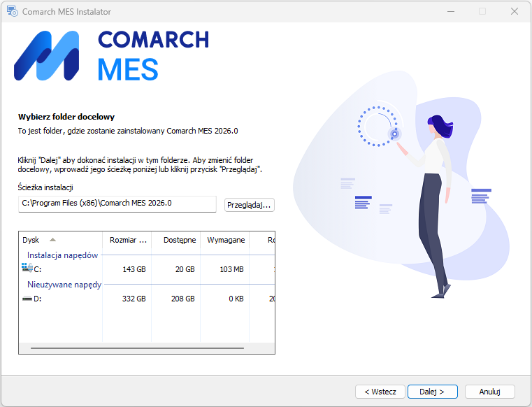Image resolution: width=532 pixels, height=407 pixels.
Task: Click the 0 KB required cell
Action: [x=236, y=299]
